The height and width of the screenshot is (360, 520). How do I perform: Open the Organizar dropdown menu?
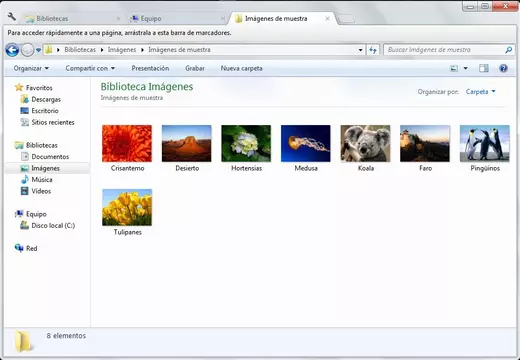31,68
